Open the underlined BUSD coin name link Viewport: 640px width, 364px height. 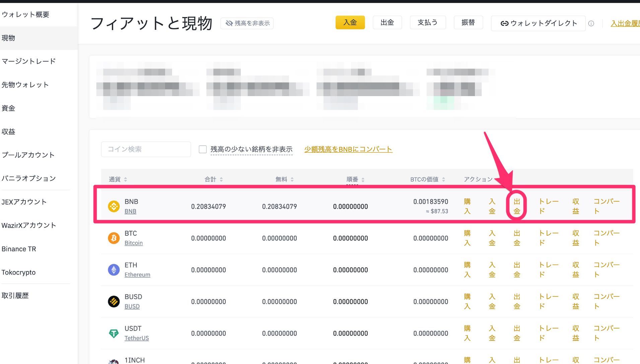132,307
